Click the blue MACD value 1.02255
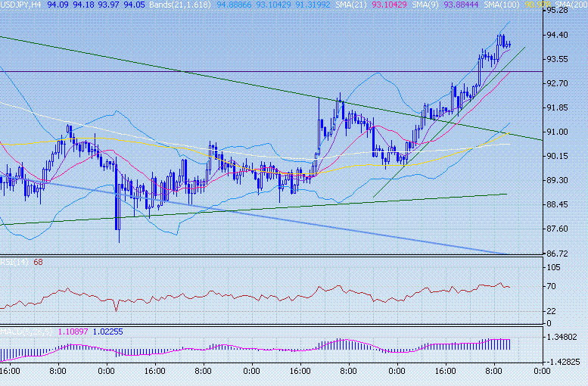The width and height of the screenshot is (588, 386). pyautogui.click(x=107, y=332)
